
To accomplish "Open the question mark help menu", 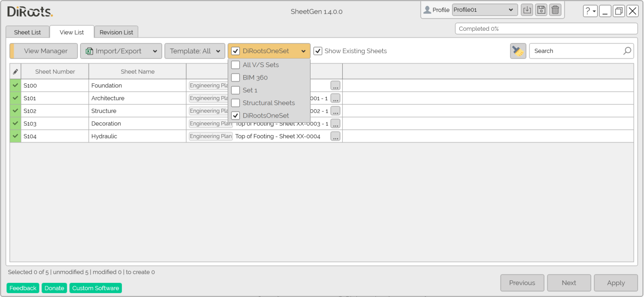I will (x=590, y=11).
